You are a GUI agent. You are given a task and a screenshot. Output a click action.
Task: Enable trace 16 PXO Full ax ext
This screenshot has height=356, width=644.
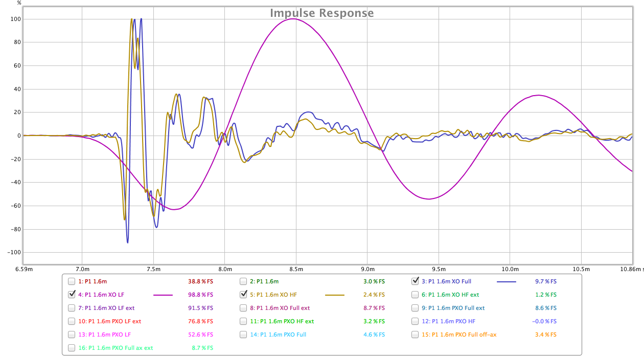(72, 347)
